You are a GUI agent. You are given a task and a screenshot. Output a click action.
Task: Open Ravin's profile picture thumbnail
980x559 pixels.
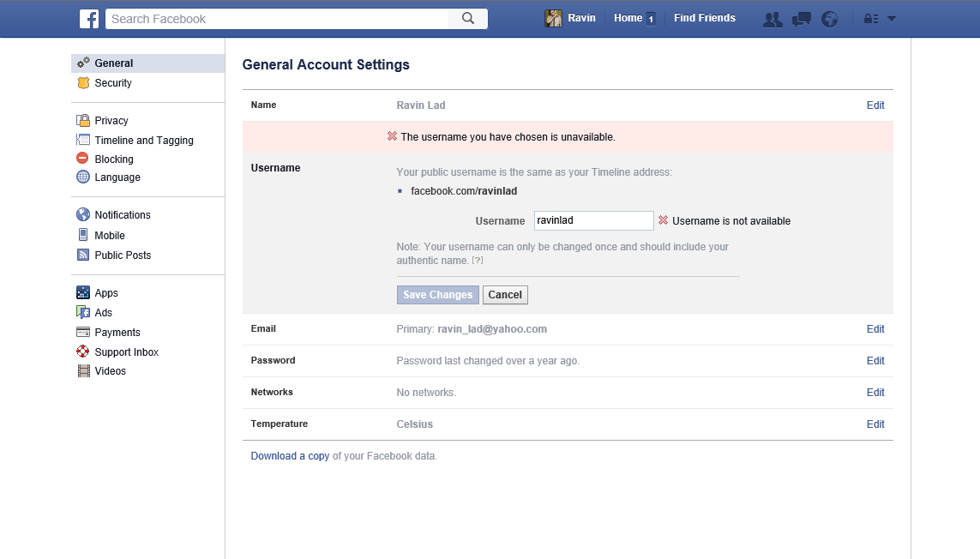tap(553, 19)
